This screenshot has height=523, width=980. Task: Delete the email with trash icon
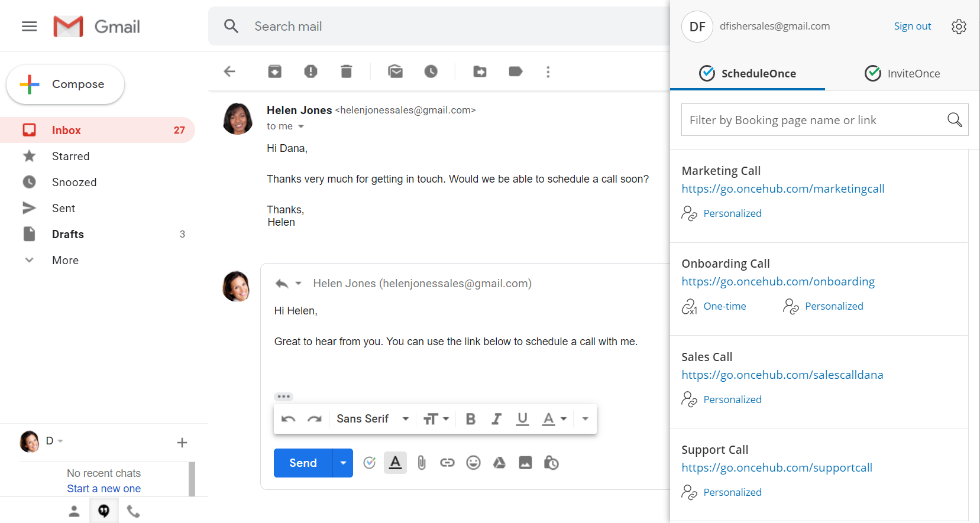[347, 72]
